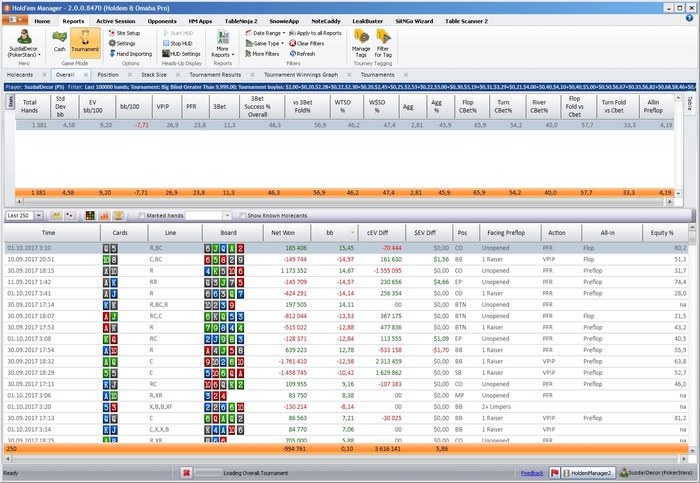Click Clear Filters

pyautogui.click(x=306, y=43)
